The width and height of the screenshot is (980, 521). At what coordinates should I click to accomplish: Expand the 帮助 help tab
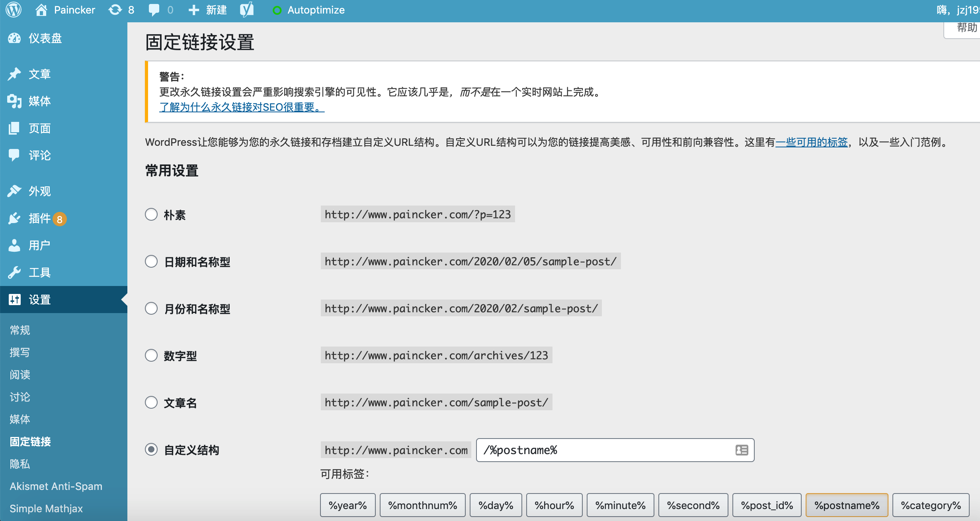(x=966, y=28)
